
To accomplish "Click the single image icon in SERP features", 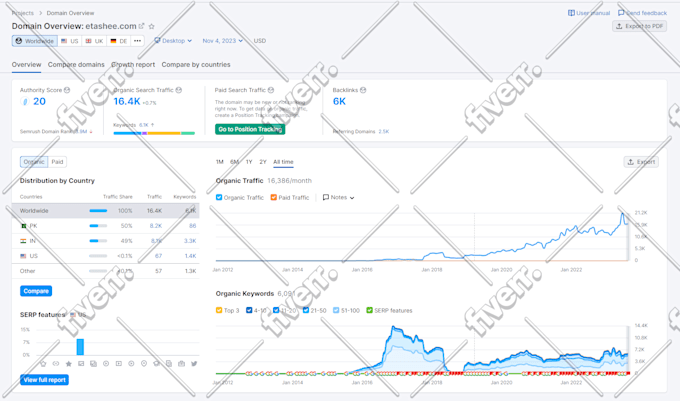I will tap(81, 364).
